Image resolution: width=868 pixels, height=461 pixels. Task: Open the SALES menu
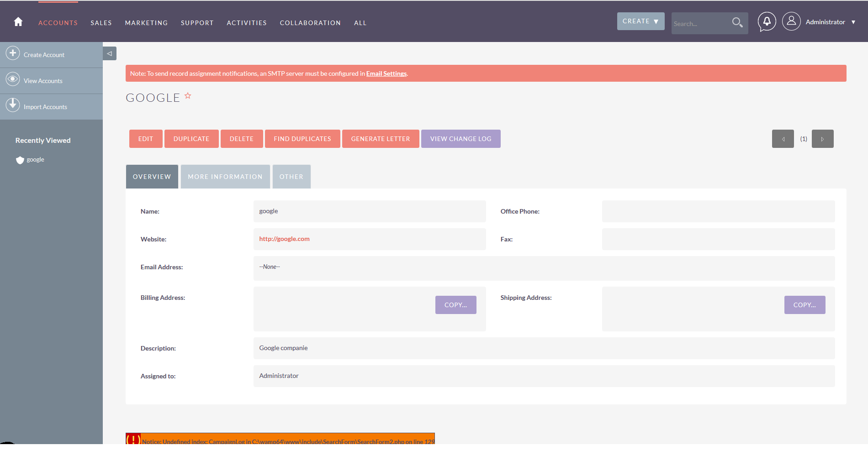(x=101, y=23)
